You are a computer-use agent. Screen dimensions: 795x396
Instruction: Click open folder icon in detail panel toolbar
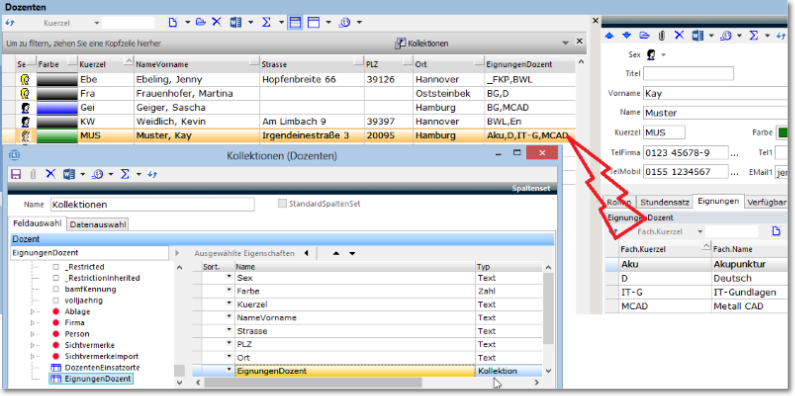pos(644,35)
